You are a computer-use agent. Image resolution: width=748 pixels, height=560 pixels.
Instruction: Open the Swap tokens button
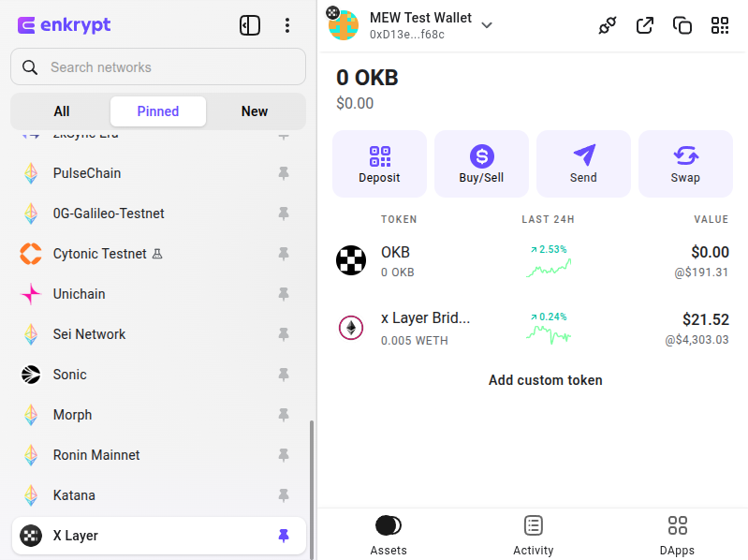tap(685, 164)
